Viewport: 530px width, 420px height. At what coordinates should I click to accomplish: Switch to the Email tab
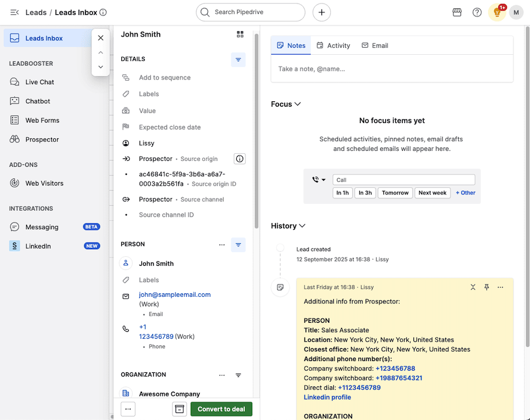click(375, 45)
